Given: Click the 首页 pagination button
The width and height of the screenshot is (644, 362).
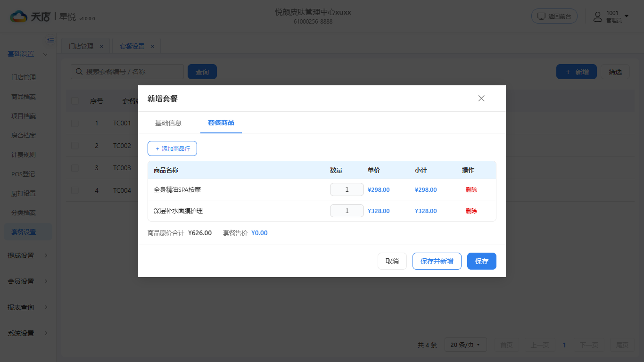Looking at the screenshot, I should click(x=506, y=345).
